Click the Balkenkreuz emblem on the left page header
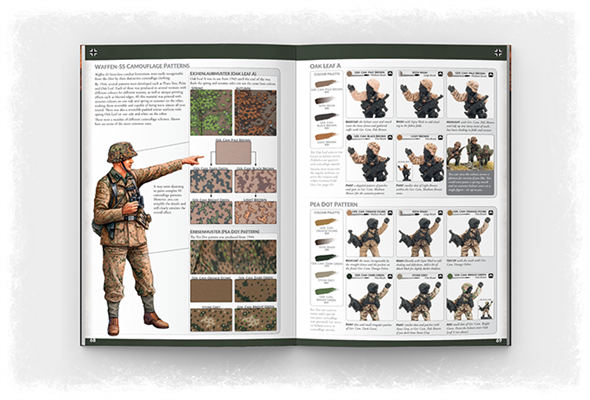 pos(93,52)
